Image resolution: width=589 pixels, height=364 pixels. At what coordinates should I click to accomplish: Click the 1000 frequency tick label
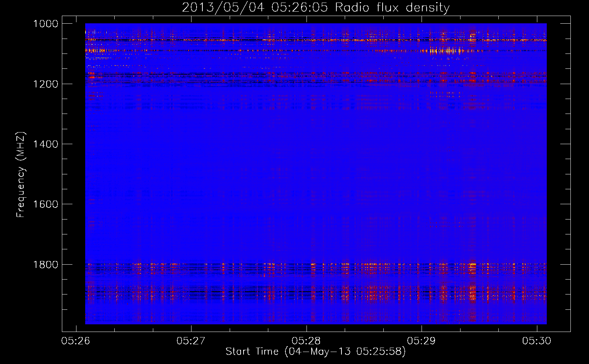pyautogui.click(x=46, y=24)
